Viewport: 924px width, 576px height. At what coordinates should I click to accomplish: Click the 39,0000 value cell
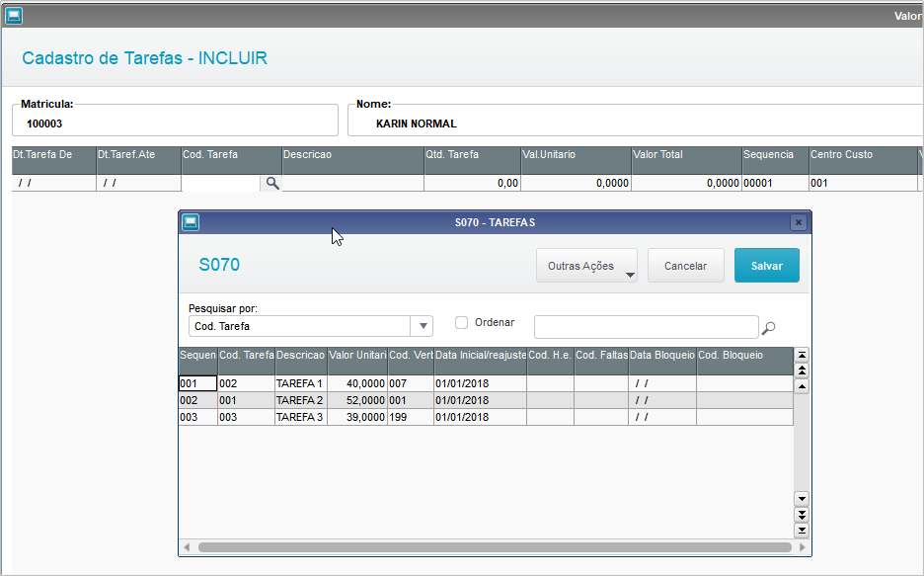(357, 417)
